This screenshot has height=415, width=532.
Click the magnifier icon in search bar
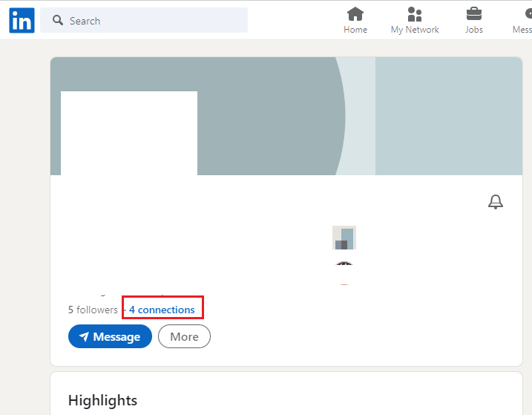58,20
